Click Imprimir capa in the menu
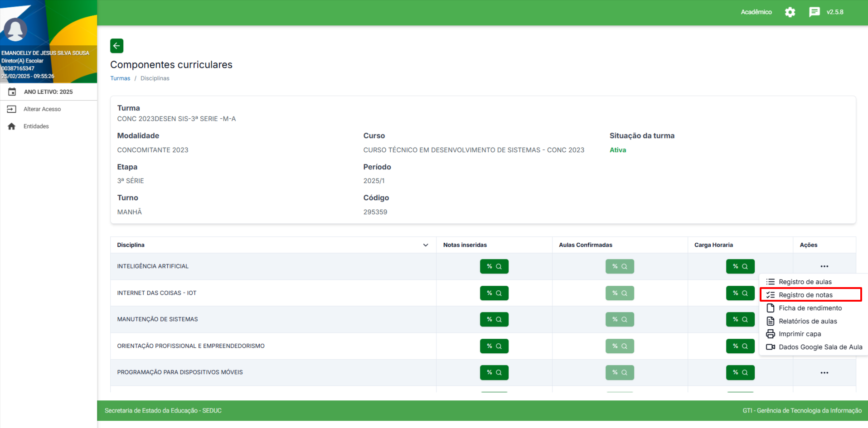868x428 pixels. pyautogui.click(x=800, y=334)
